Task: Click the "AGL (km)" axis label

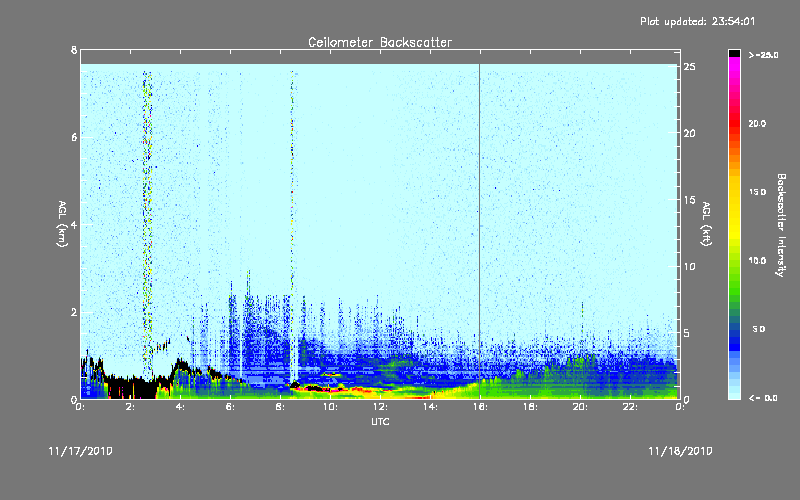Action: pyautogui.click(x=62, y=224)
